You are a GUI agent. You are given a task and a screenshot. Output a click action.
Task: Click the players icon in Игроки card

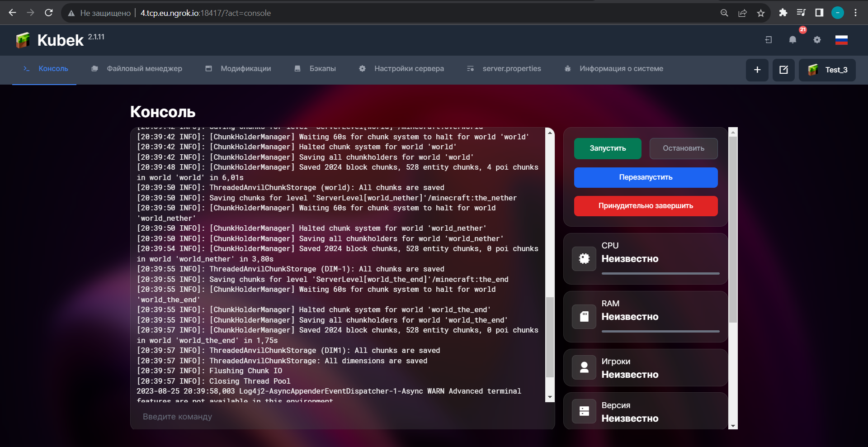pos(584,367)
